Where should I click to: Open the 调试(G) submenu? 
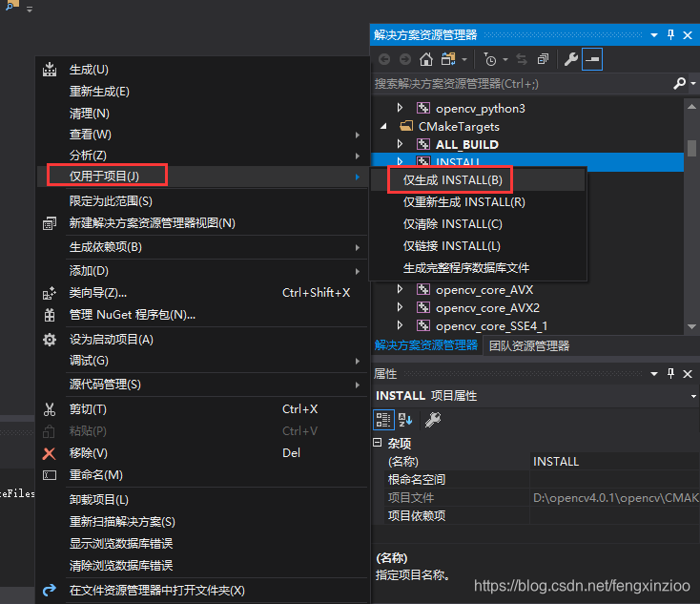point(203,361)
